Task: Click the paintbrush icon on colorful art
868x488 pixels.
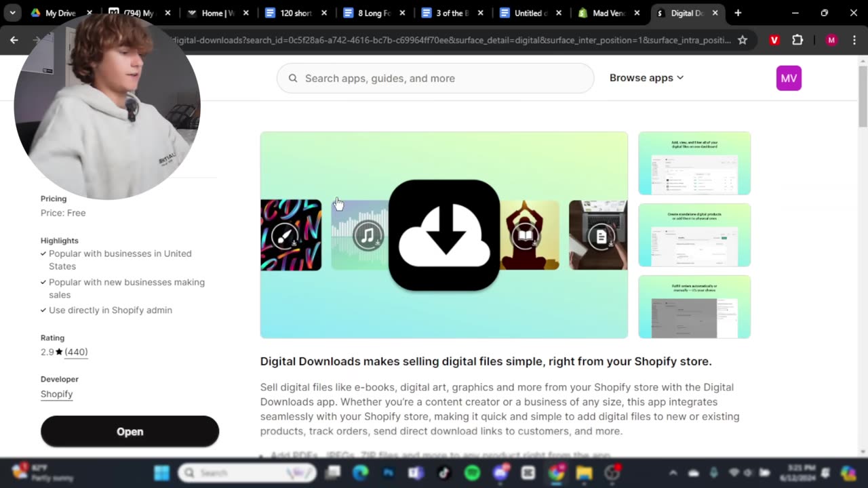Action: pyautogui.click(x=285, y=236)
